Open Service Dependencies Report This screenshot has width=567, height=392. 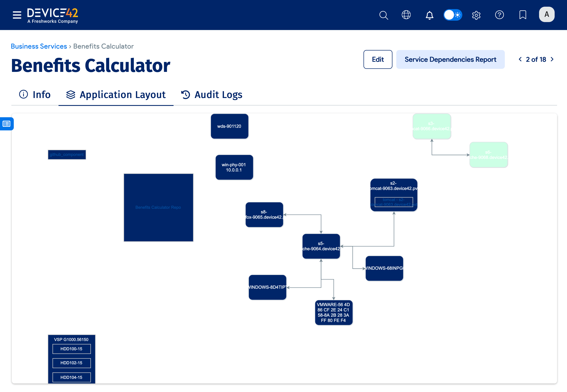click(450, 60)
